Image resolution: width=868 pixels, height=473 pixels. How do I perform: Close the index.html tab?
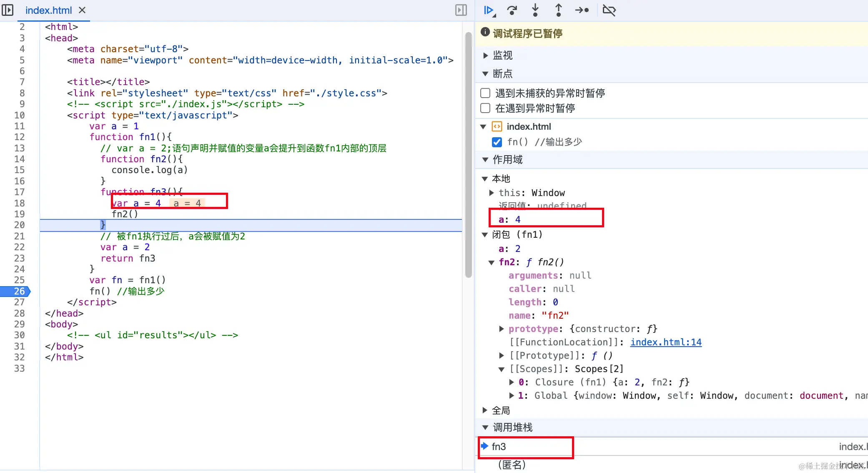(82, 10)
